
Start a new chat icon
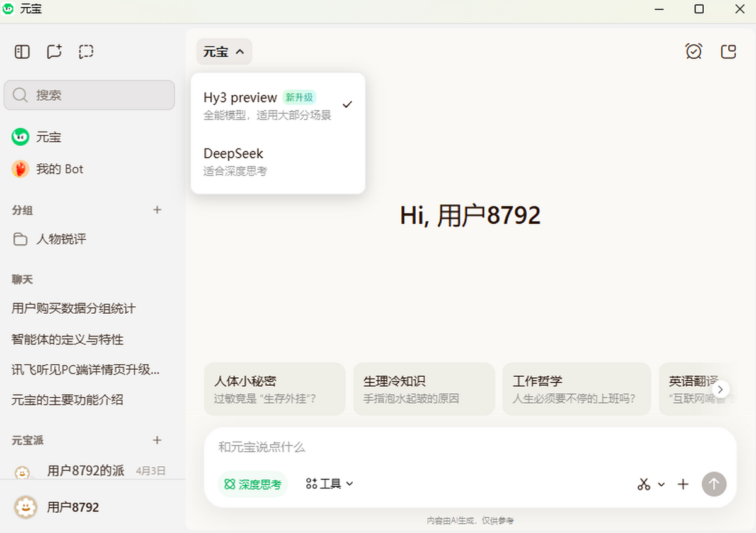[x=54, y=52]
